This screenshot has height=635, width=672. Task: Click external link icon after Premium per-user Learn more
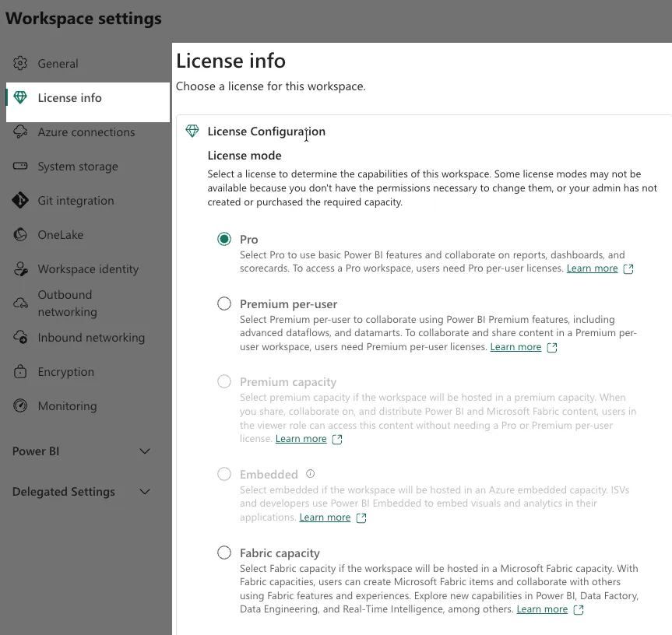[x=552, y=347]
